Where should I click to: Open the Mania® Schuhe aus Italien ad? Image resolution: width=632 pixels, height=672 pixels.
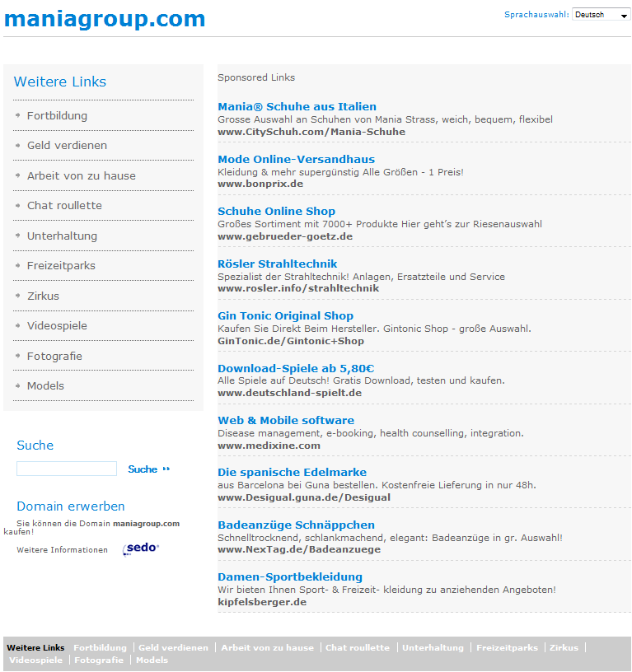tap(297, 106)
